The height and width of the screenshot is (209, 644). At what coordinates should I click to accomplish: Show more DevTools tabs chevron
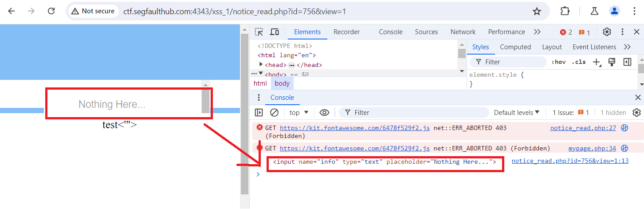[537, 32]
